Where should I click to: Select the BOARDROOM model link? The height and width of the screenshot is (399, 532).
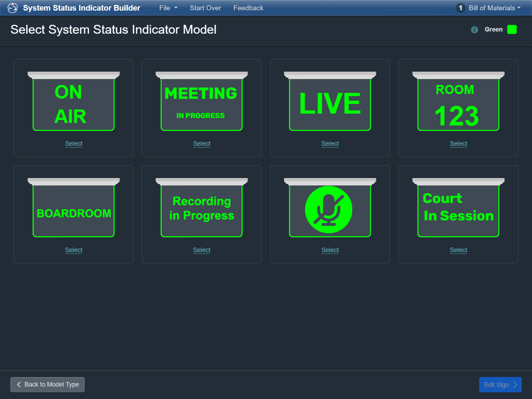(x=74, y=250)
